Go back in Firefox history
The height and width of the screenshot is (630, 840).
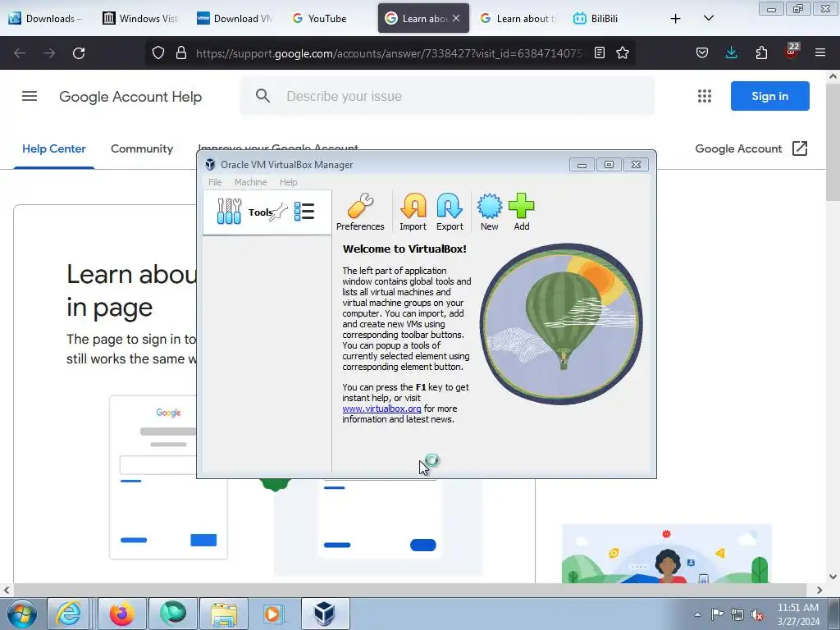tap(20, 53)
